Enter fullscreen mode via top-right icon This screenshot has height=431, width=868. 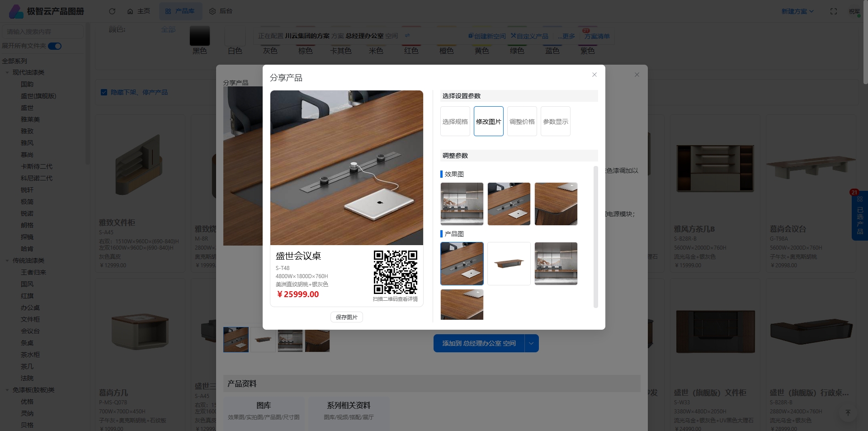click(x=833, y=11)
